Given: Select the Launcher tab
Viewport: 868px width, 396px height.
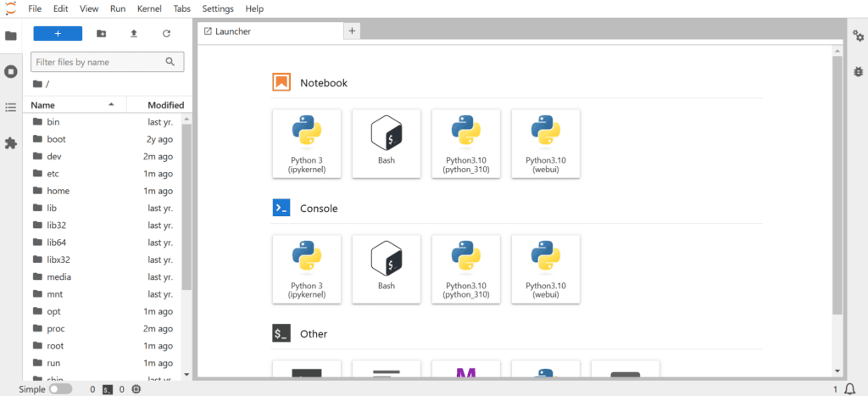Looking at the screenshot, I should [x=270, y=31].
